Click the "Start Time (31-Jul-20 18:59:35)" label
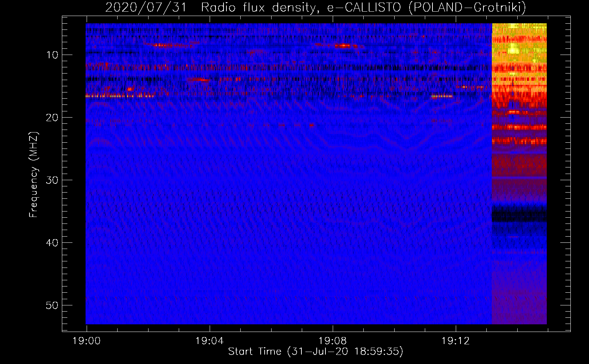Image resolution: width=589 pixels, height=364 pixels. 316,352
